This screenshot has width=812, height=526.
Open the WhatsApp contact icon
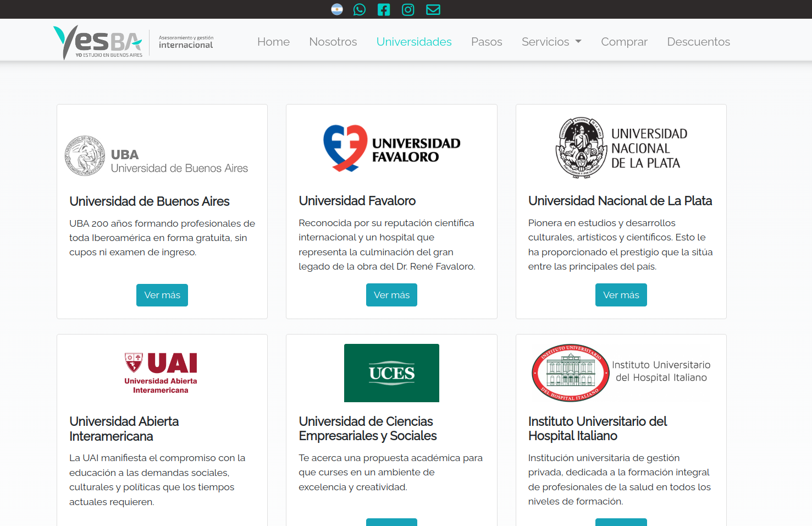pos(360,9)
